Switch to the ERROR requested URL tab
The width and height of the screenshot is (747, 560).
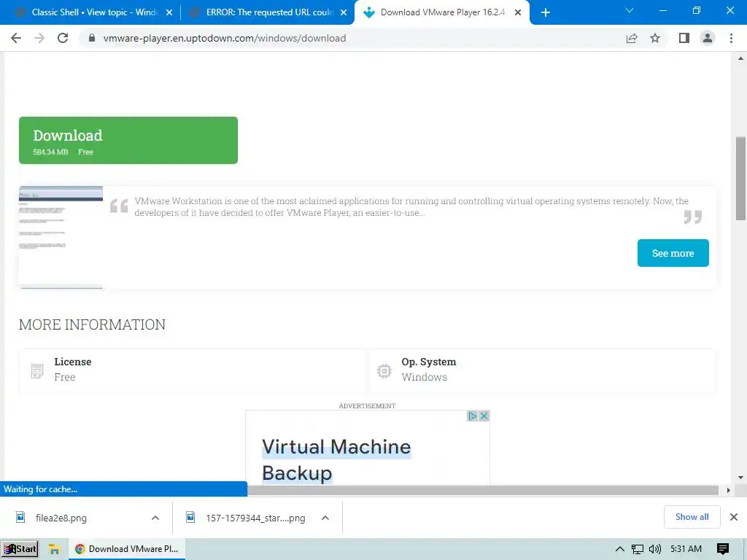click(x=268, y=13)
